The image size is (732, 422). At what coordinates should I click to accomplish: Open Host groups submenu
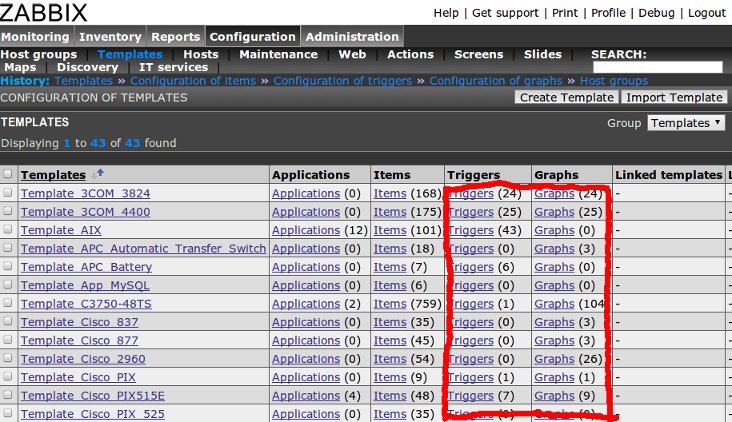click(x=39, y=54)
